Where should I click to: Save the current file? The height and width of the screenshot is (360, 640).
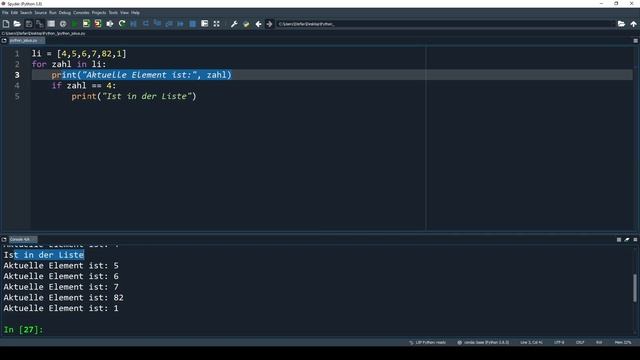(x=29, y=24)
